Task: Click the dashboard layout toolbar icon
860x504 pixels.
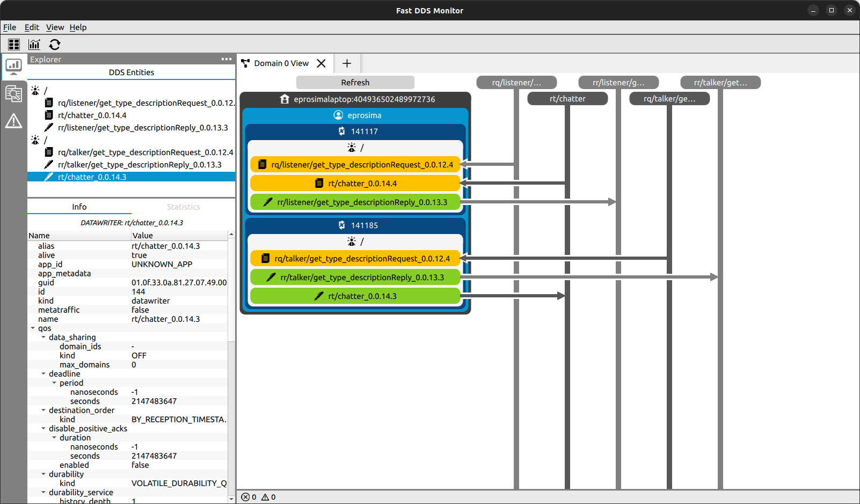Action: click(x=14, y=45)
